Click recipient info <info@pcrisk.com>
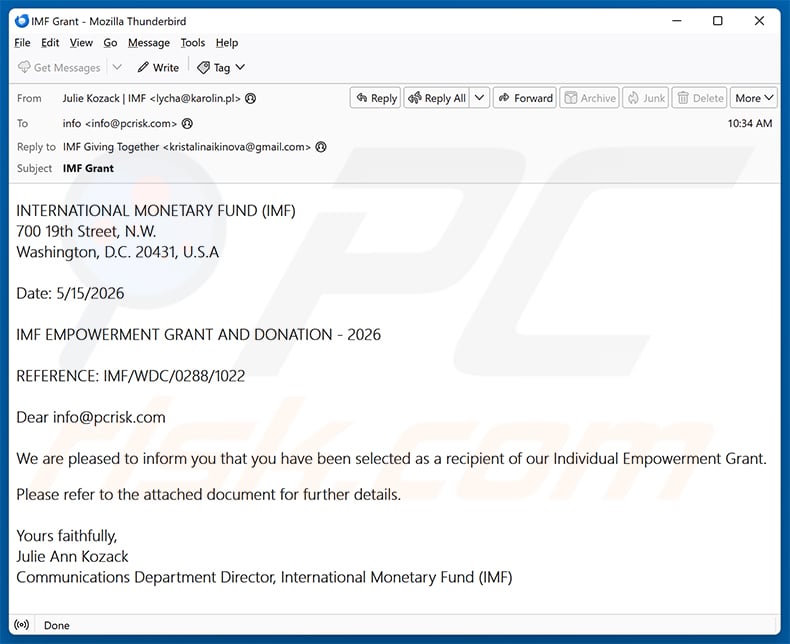The width and height of the screenshot is (790, 644). (119, 123)
